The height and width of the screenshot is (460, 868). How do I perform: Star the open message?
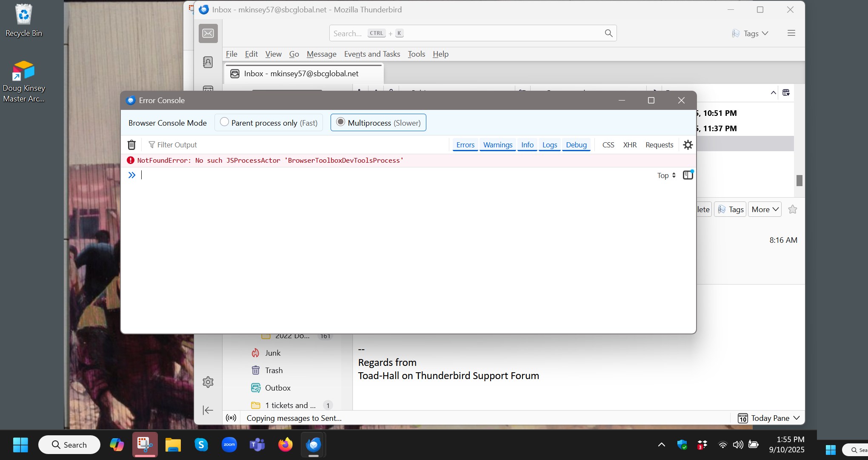click(x=792, y=209)
